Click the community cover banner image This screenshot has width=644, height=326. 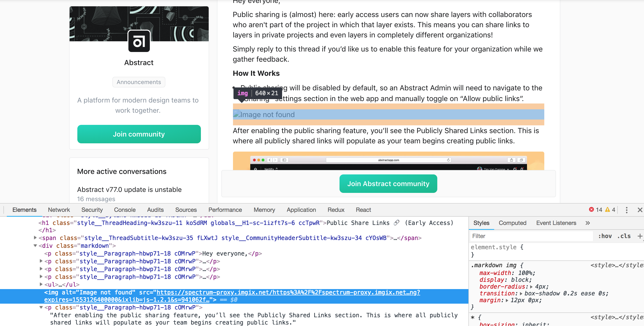pyautogui.click(x=139, y=24)
